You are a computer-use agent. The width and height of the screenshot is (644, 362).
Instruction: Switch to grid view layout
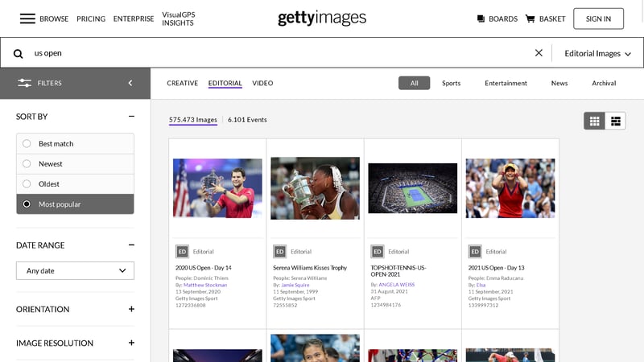[x=595, y=121]
